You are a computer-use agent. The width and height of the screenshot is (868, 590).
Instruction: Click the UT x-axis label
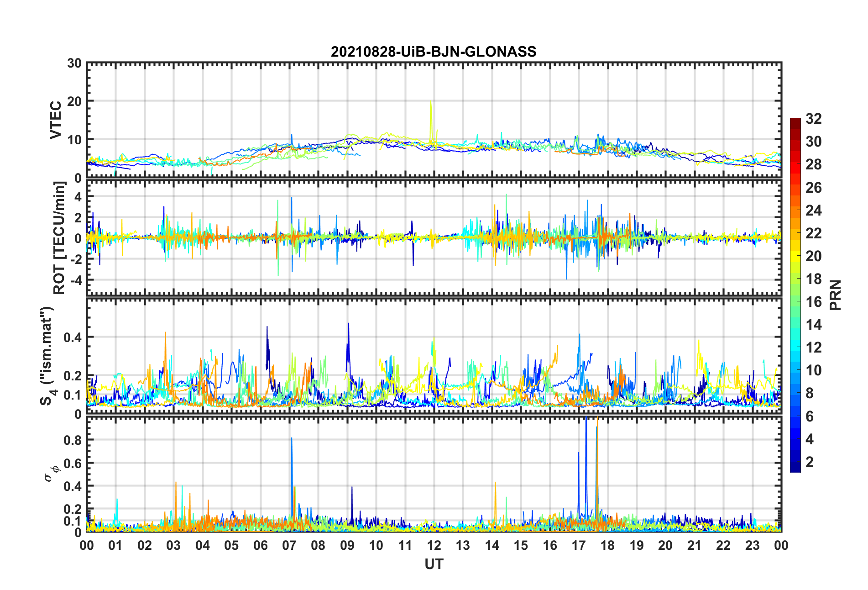click(434, 564)
